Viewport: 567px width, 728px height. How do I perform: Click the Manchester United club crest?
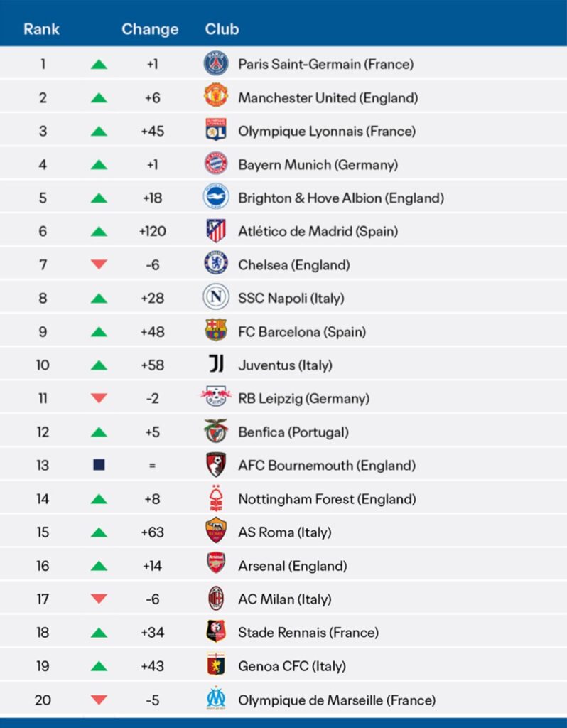click(216, 97)
